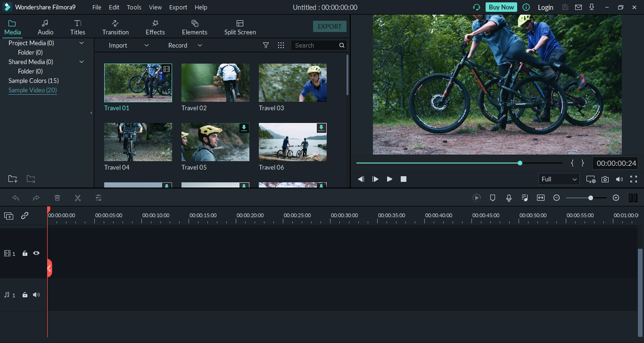Viewport: 644px width, 343px height.
Task: Record a voiceover with the microphone icon
Action: 509,198
